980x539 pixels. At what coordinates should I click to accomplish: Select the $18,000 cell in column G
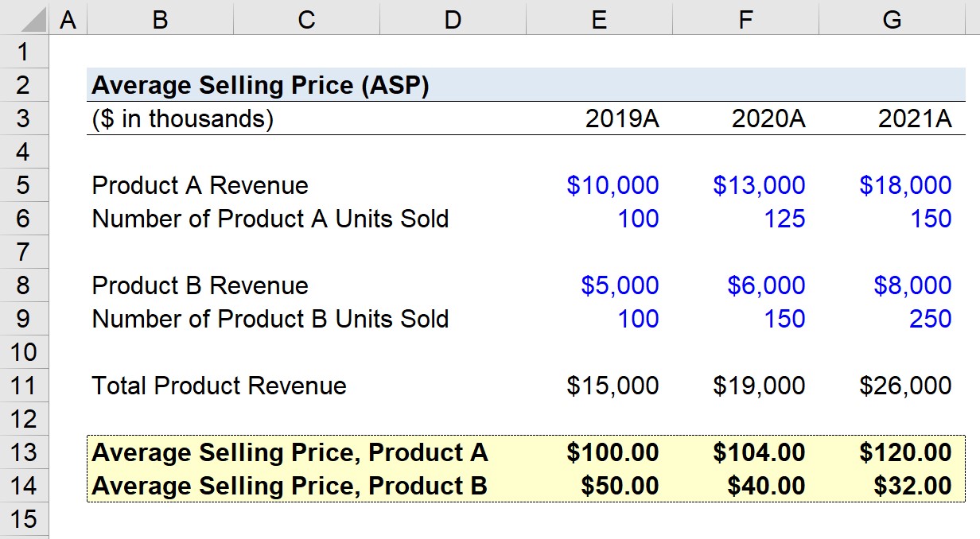click(892, 185)
